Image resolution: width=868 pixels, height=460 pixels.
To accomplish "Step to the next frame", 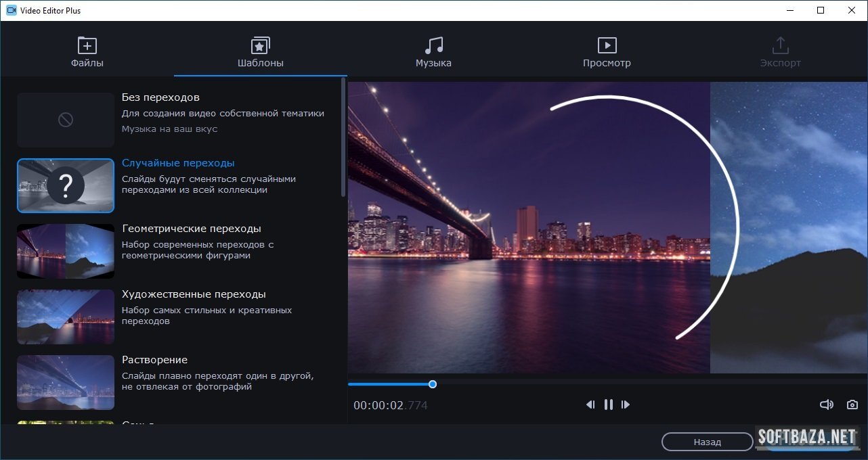I will click(x=626, y=405).
